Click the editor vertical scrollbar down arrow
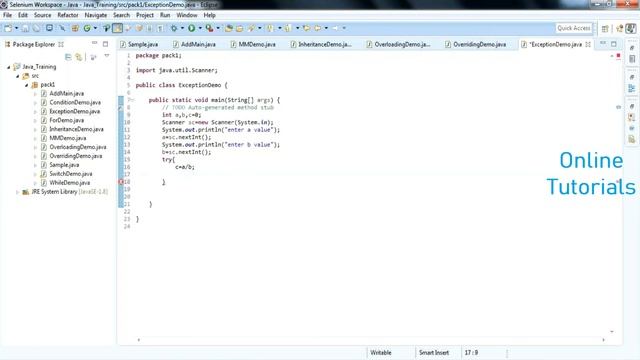Image resolution: width=640 pixels, height=360 pixels. tap(611, 331)
